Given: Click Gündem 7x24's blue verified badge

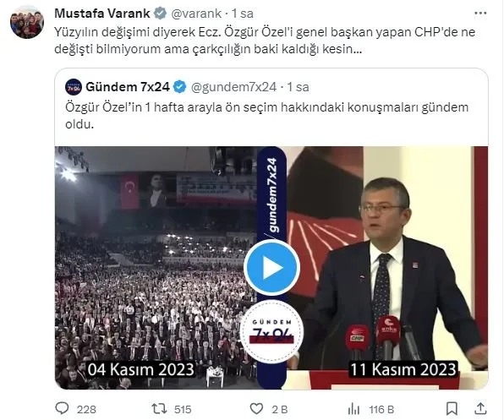Looking at the screenshot, I should [179, 87].
